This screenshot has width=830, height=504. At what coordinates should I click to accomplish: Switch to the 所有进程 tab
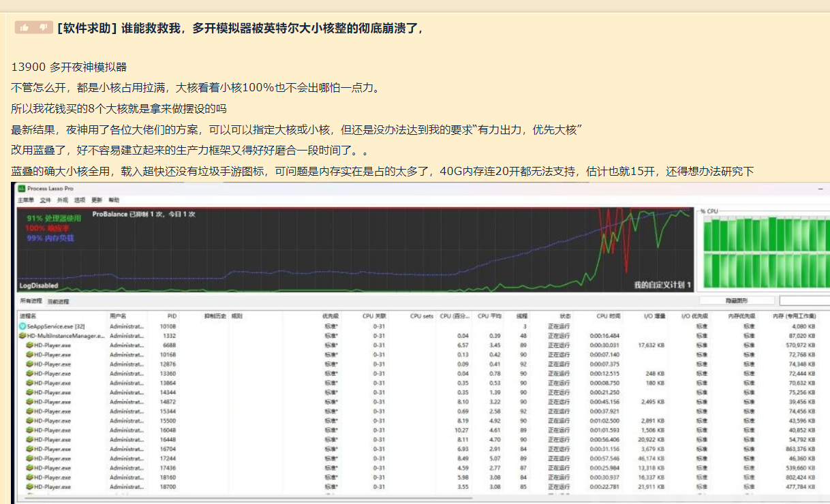[31, 301]
